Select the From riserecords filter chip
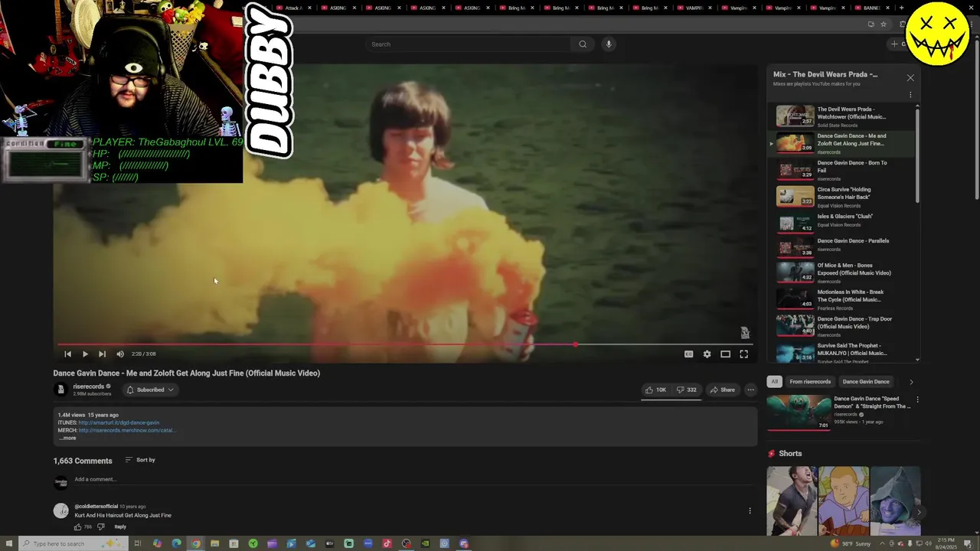The width and height of the screenshot is (980, 551). click(x=810, y=382)
